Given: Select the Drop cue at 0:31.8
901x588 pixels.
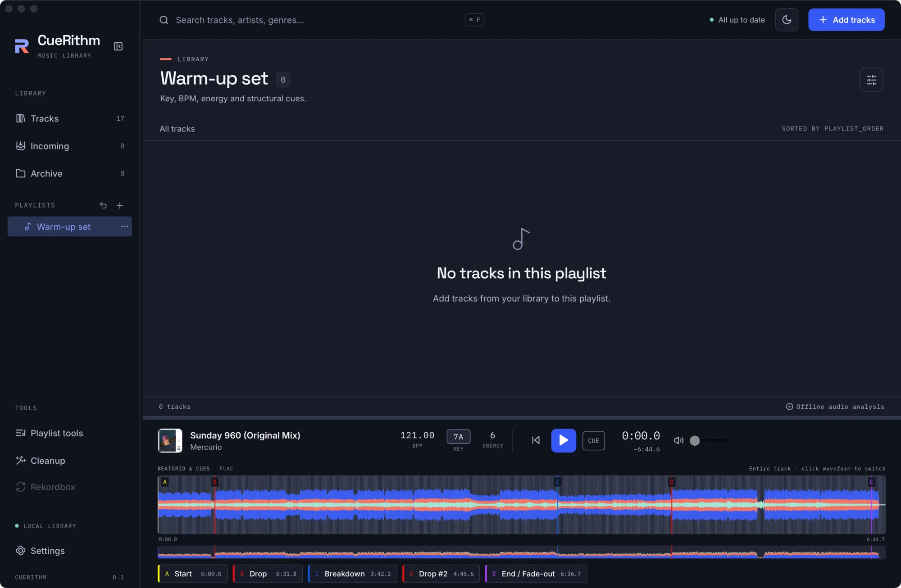Looking at the screenshot, I should pos(268,574).
